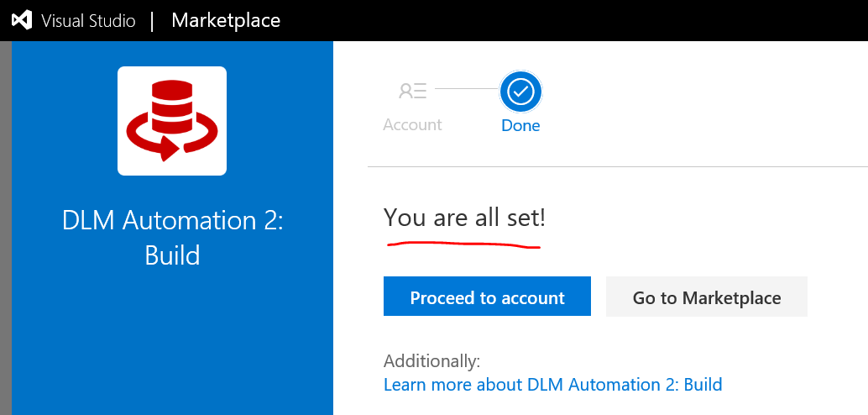Click the Proceed to account button
Viewport: 868px width, 415px height.
point(487,297)
